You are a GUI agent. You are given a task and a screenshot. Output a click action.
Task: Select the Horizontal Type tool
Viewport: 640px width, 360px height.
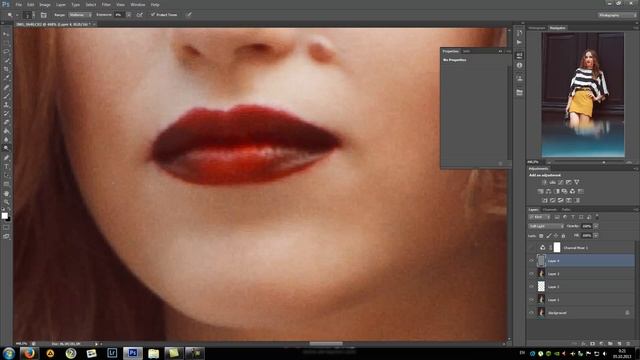(6, 167)
